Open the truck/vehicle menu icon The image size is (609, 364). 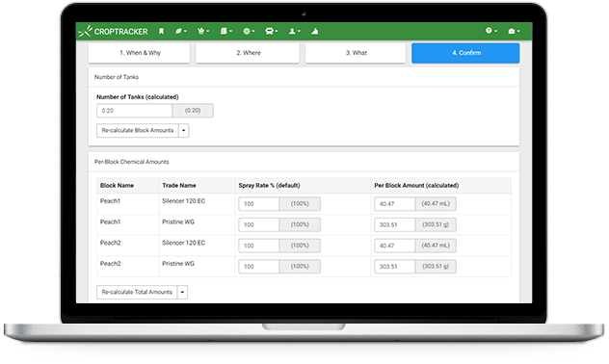(x=271, y=31)
